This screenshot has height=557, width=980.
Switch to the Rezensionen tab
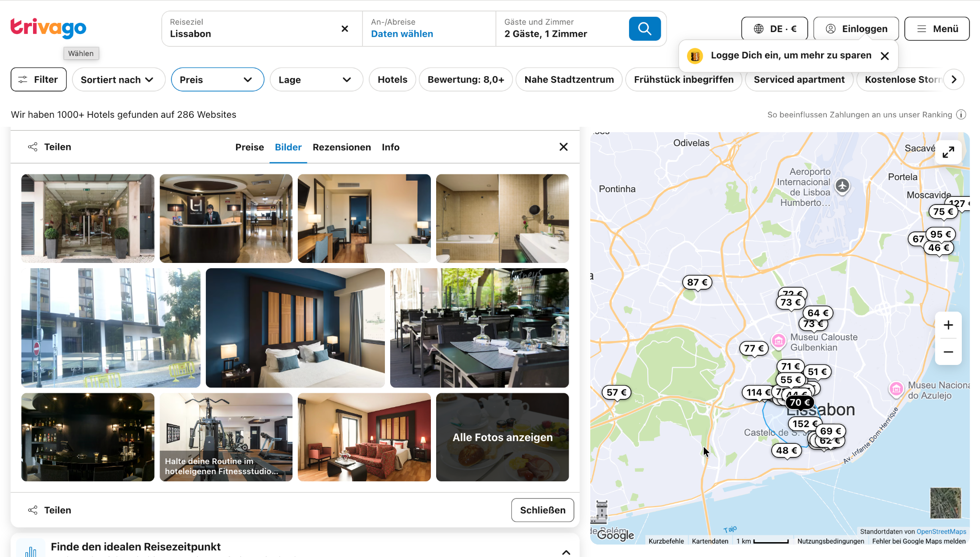342,147
